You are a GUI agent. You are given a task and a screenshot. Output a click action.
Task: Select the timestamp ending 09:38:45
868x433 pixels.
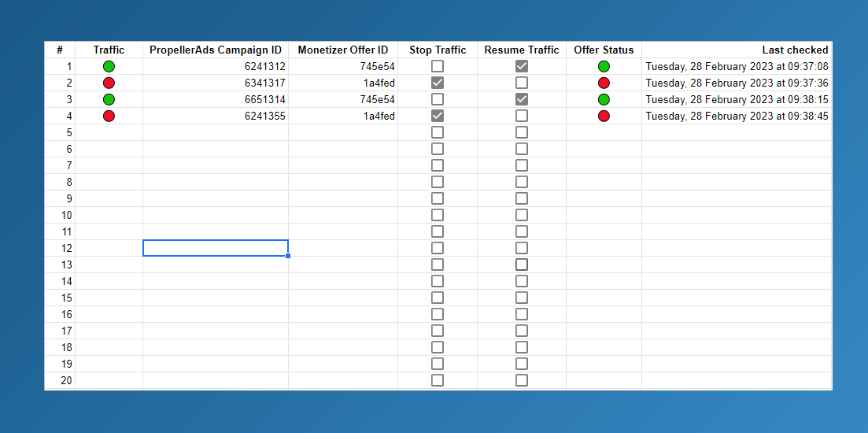point(737,117)
